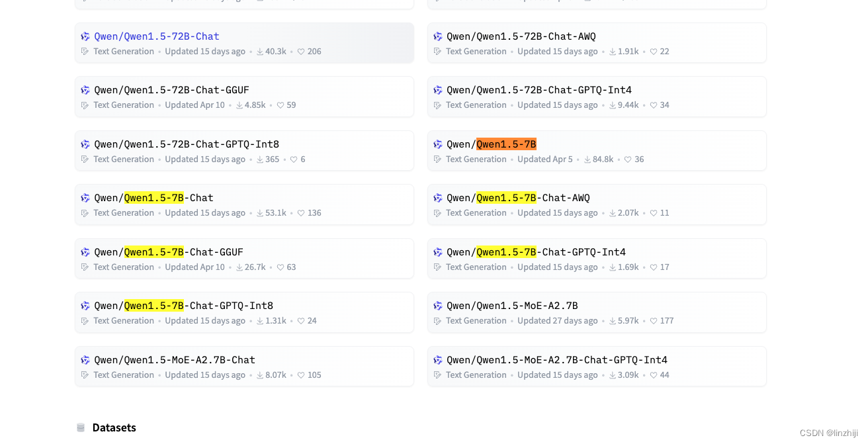The height and width of the screenshot is (444, 868).
Task: Click the download icon showing 9.44k downloads
Action: coord(613,105)
